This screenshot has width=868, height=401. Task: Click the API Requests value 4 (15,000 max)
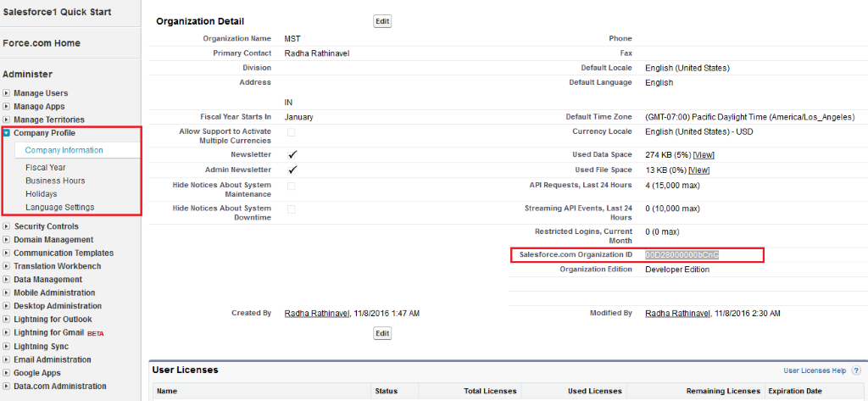[672, 185]
